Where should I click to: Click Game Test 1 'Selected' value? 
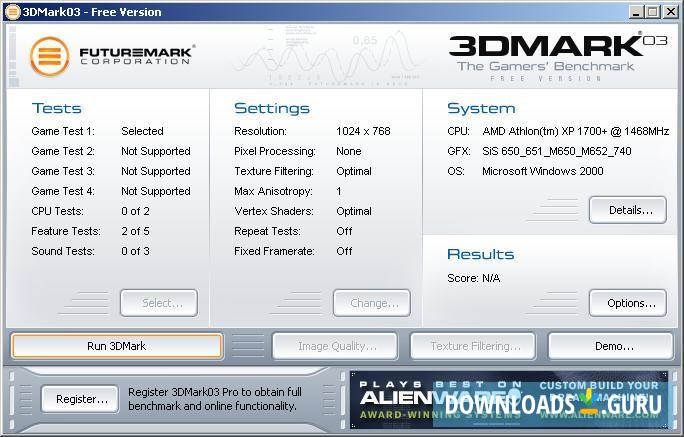click(142, 131)
